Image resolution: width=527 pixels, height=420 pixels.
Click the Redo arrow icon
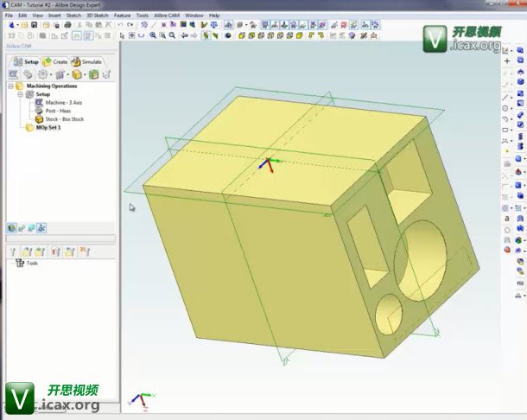[x=130, y=25]
